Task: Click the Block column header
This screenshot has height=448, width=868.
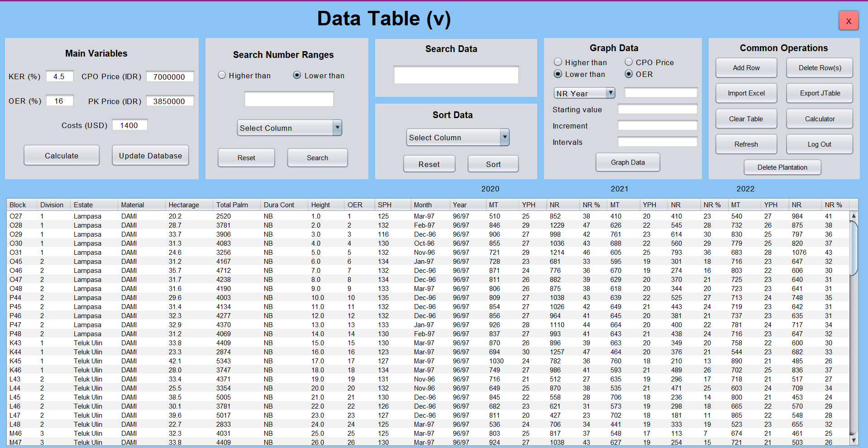Action: [22, 205]
